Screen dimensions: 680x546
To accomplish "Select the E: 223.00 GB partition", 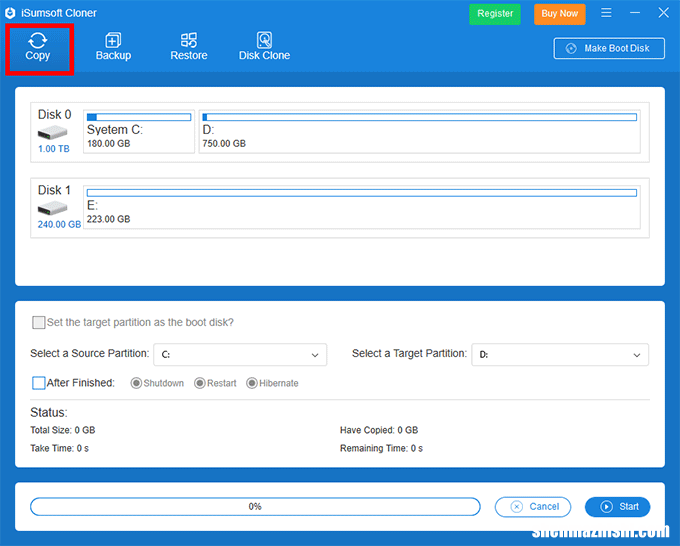I will 362,207.
